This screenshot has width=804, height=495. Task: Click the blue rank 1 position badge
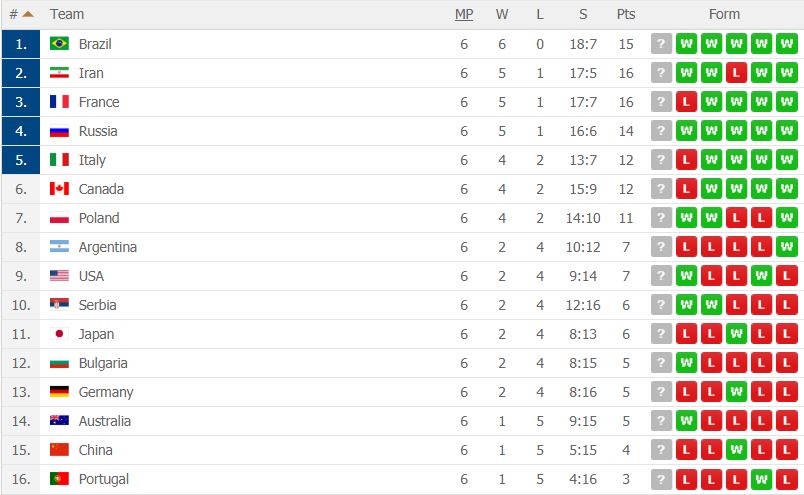pyautogui.click(x=21, y=44)
